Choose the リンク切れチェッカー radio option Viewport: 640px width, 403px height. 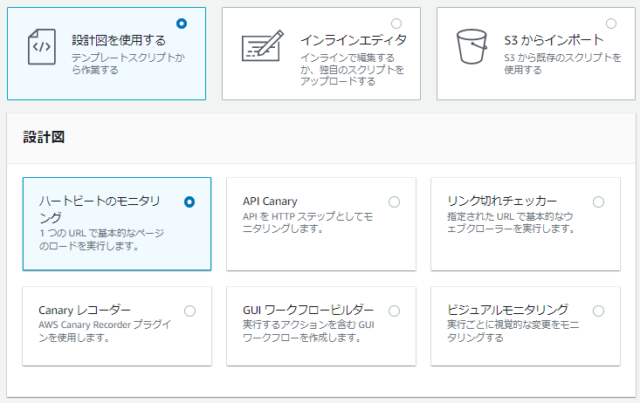click(598, 202)
